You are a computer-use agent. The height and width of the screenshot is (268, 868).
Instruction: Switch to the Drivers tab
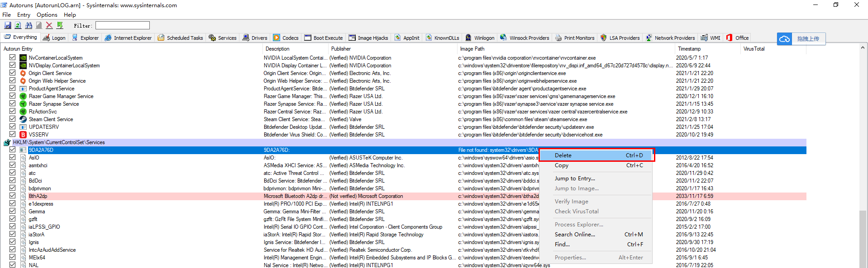coord(255,38)
